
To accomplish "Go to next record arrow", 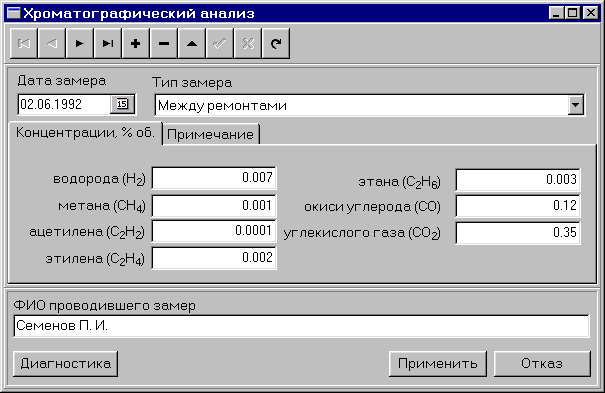I will pyautogui.click(x=80, y=43).
